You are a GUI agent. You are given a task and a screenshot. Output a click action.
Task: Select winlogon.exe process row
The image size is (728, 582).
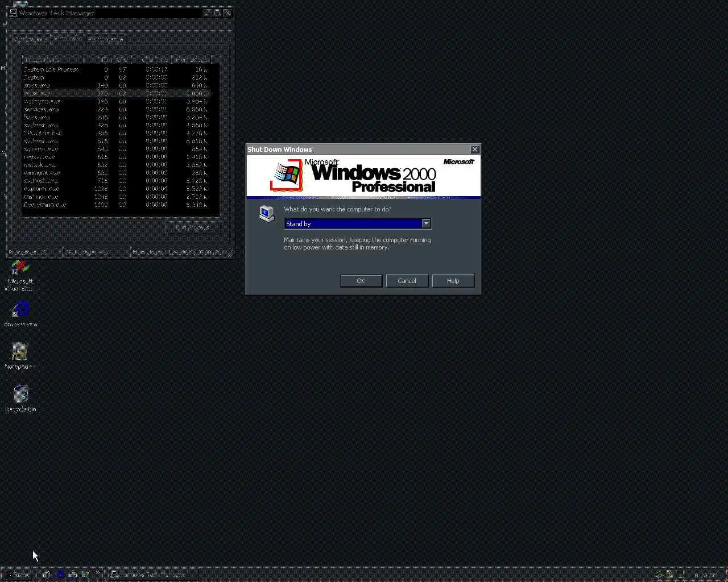(117, 101)
